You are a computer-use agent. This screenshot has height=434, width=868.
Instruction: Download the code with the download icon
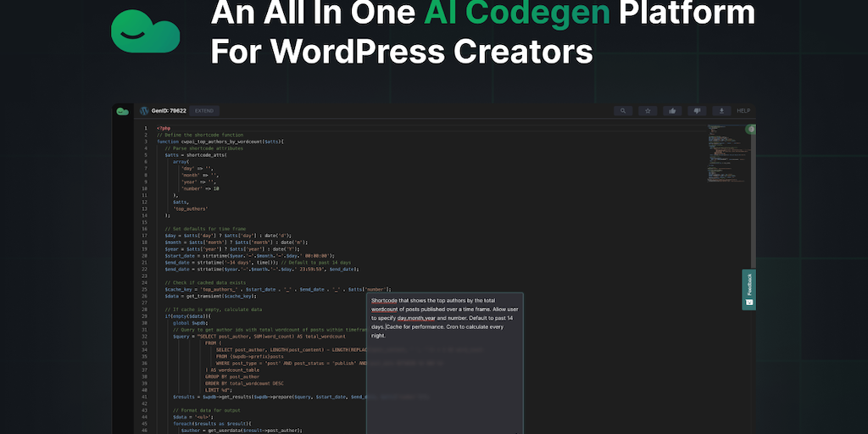pos(721,111)
